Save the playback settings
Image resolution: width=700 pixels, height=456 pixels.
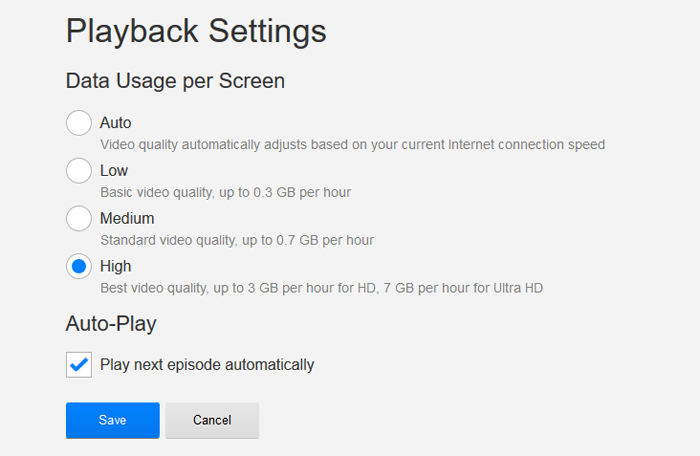pyautogui.click(x=112, y=420)
